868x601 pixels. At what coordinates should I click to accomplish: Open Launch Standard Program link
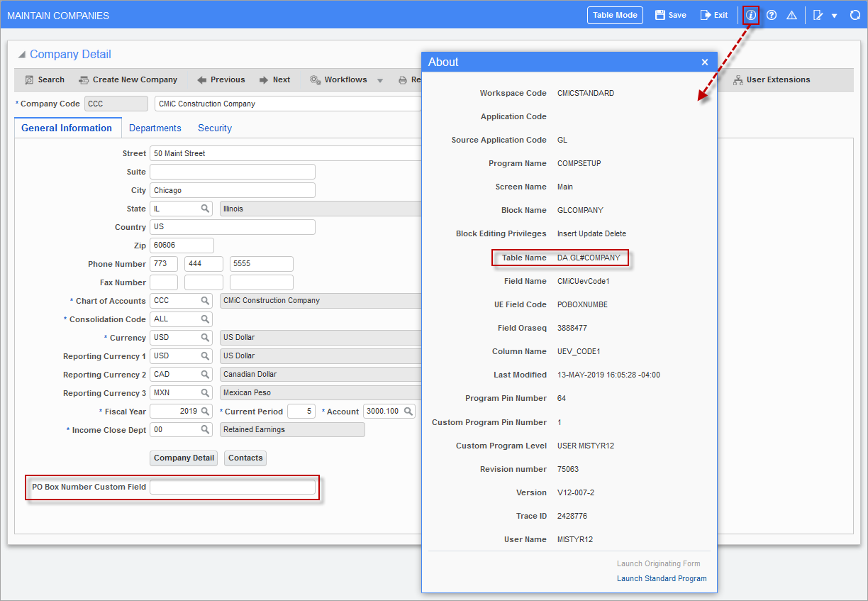pyautogui.click(x=661, y=578)
